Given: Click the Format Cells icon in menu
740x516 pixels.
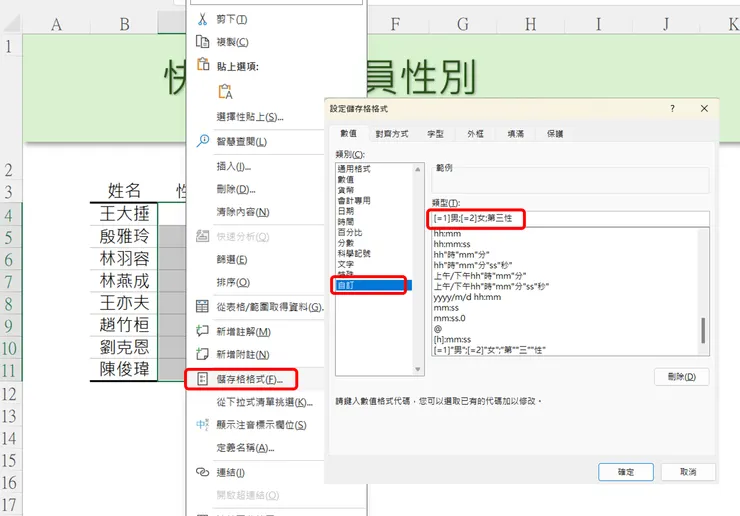Looking at the screenshot, I should [202, 379].
